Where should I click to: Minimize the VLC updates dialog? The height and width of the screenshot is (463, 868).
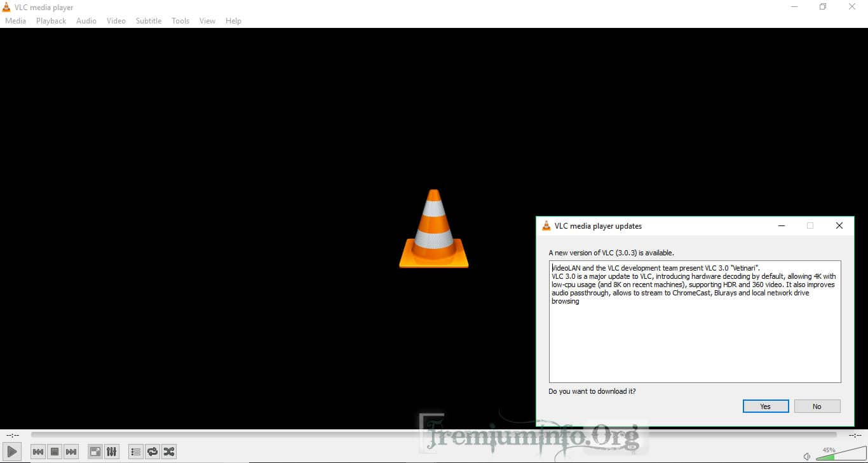[781, 225]
